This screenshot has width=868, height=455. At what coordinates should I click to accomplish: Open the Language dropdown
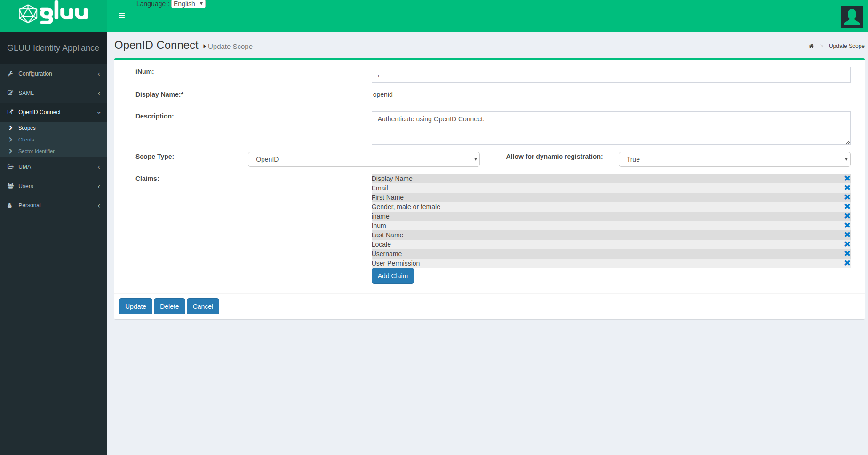tap(188, 4)
